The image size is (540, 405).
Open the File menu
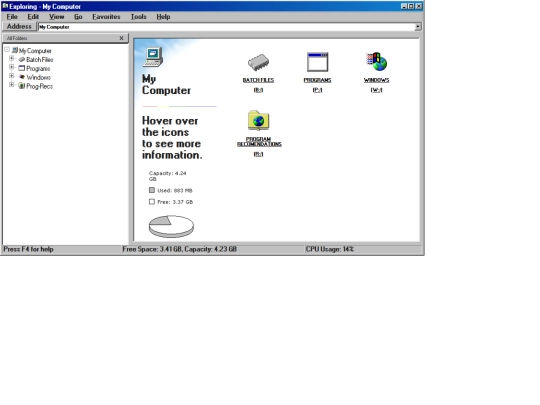click(12, 17)
